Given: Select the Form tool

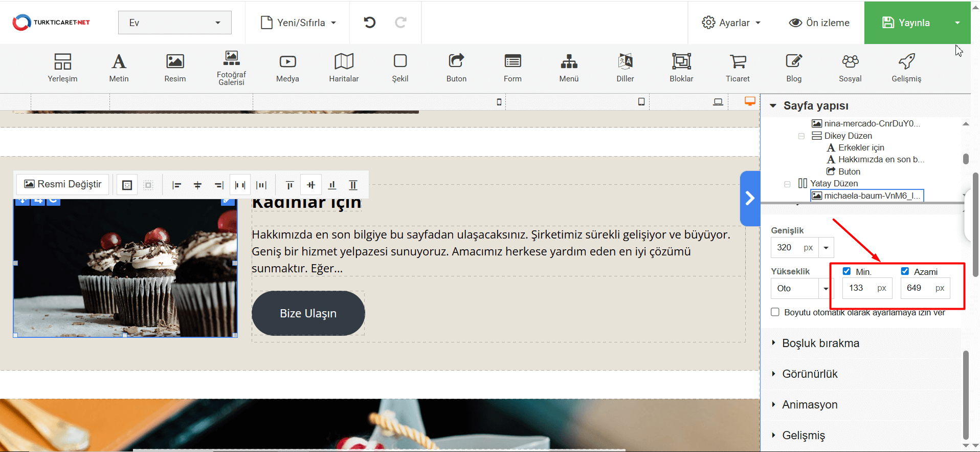Looking at the screenshot, I should [x=513, y=68].
